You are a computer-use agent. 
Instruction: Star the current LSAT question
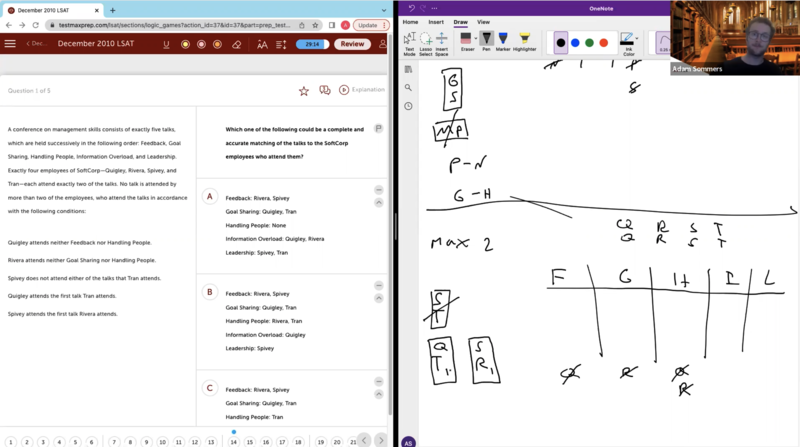(x=304, y=91)
